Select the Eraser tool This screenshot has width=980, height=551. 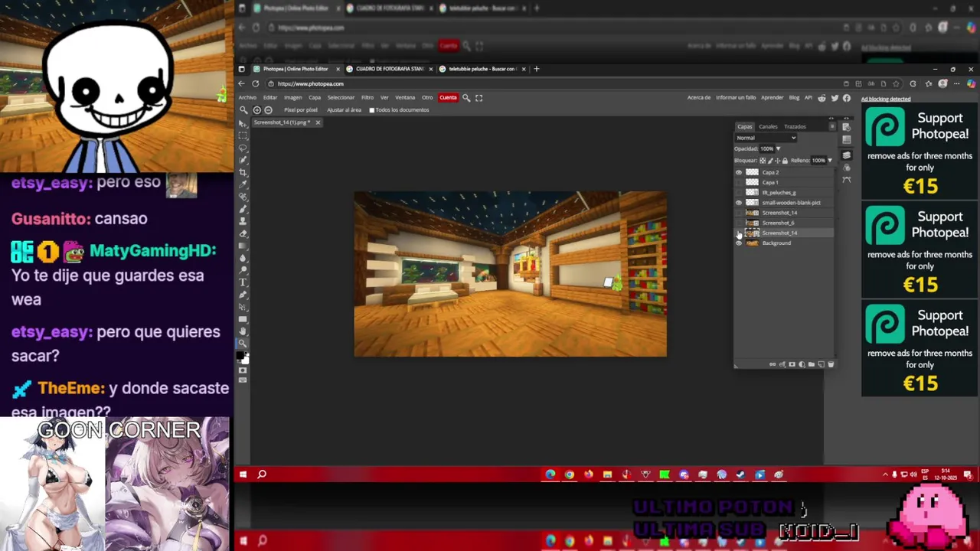(x=243, y=234)
